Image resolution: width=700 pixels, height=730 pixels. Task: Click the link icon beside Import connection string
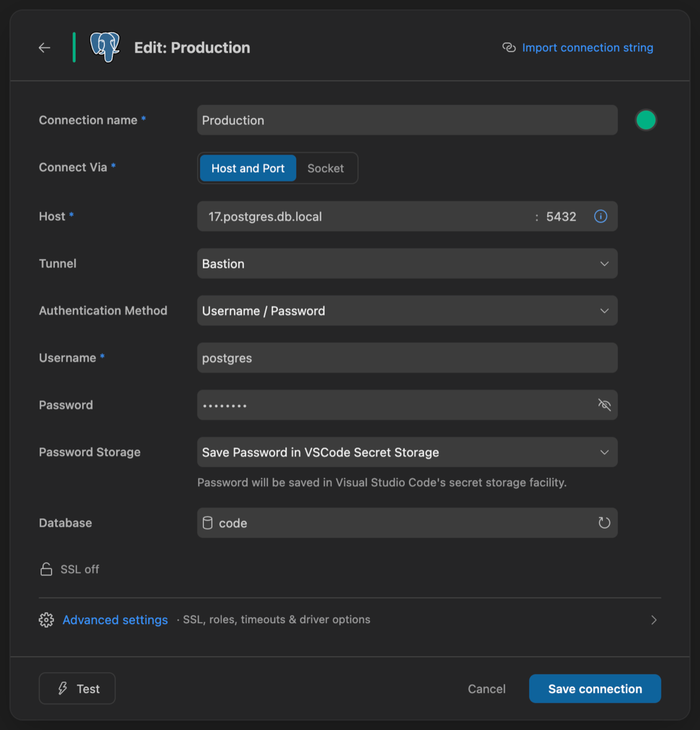(x=509, y=48)
